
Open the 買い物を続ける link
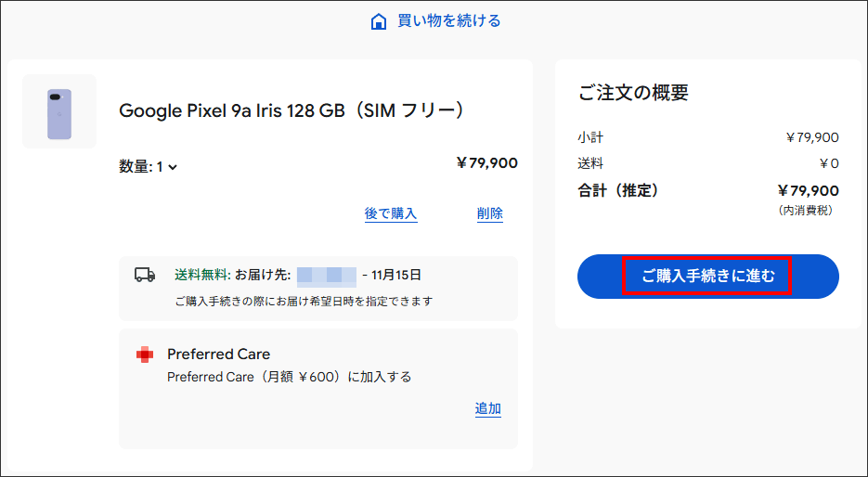(448, 20)
